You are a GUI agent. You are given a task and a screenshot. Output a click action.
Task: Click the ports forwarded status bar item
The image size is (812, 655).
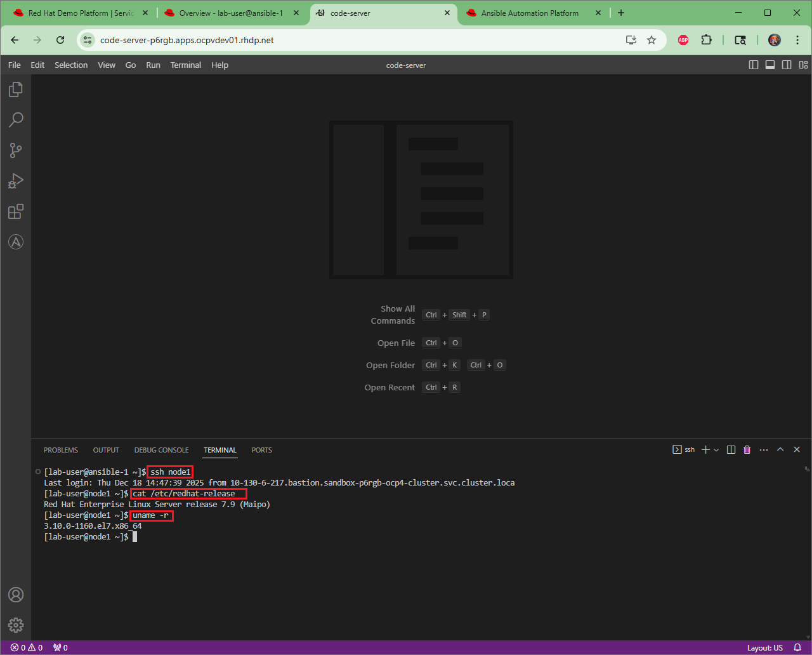60,647
